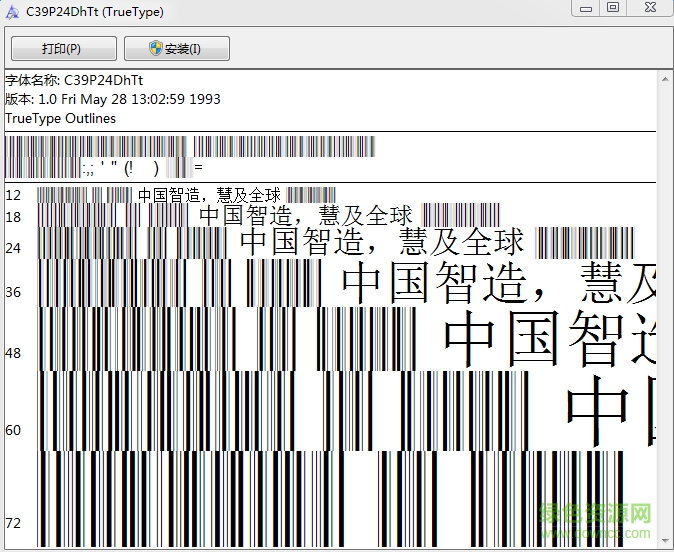Screen dimensions: 674x552
Task: Click the font name line 字体名称: C39P24DhTt
Action: (x=74, y=80)
